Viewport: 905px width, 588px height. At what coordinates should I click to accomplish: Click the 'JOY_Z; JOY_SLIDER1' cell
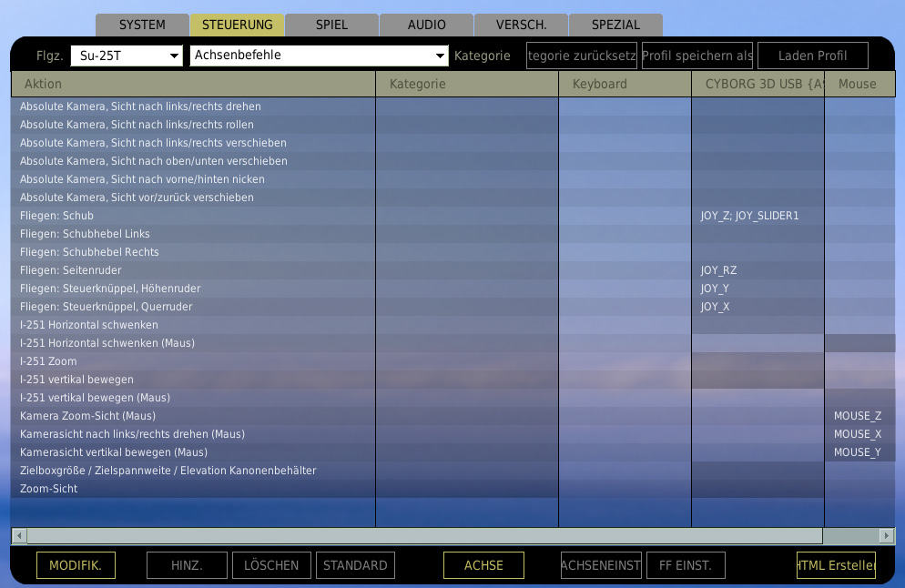tap(758, 215)
